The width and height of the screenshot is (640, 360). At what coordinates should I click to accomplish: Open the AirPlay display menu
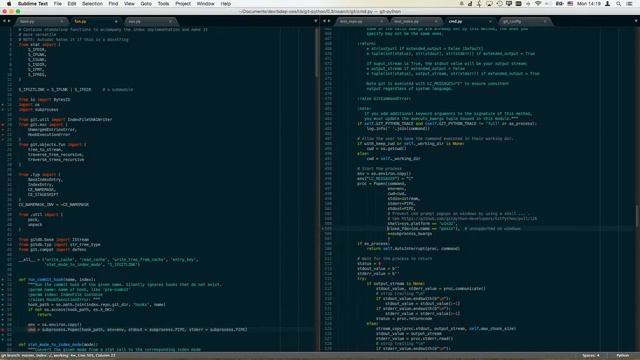click(x=489, y=4)
